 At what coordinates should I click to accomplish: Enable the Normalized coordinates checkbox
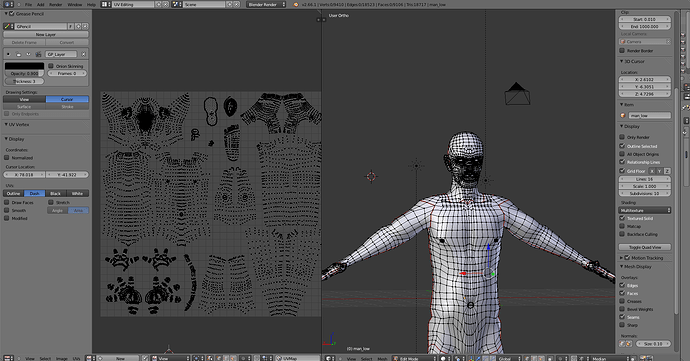(7, 157)
